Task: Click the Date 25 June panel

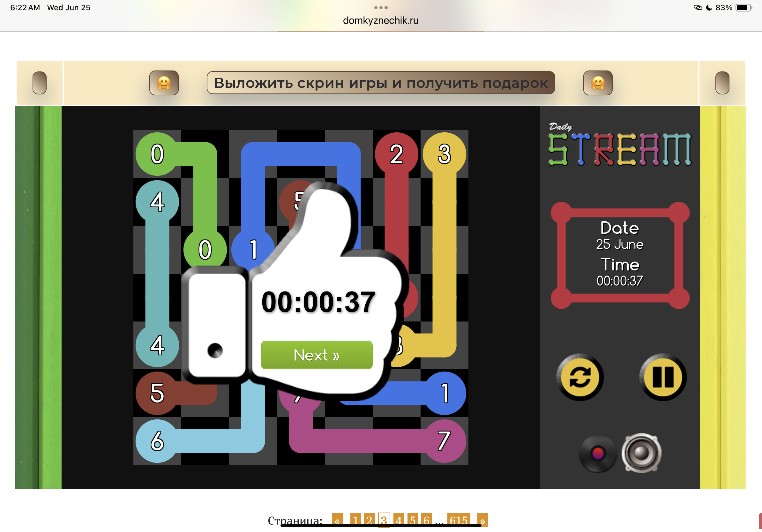Action: click(620, 255)
